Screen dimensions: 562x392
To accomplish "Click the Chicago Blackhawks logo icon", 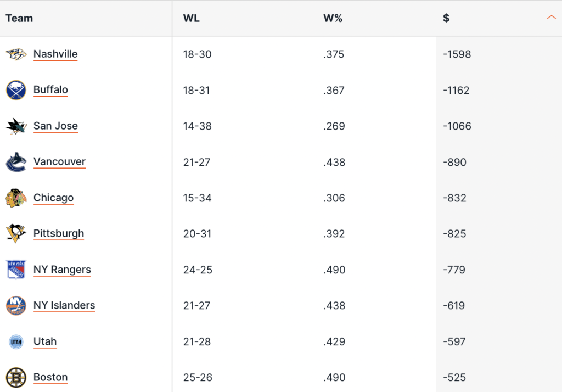I will [16, 198].
